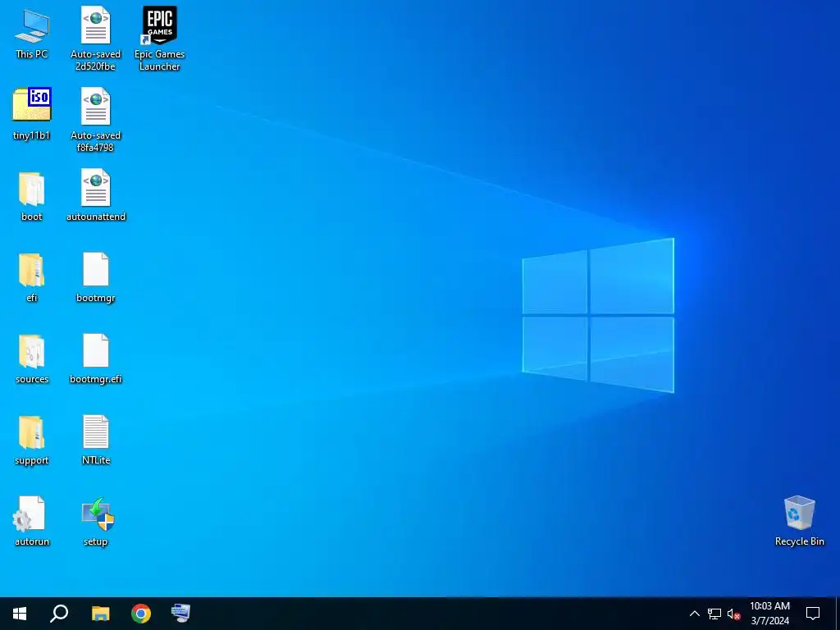Select the autounattend file icon
The width and height of the screenshot is (840, 630).
click(96, 195)
